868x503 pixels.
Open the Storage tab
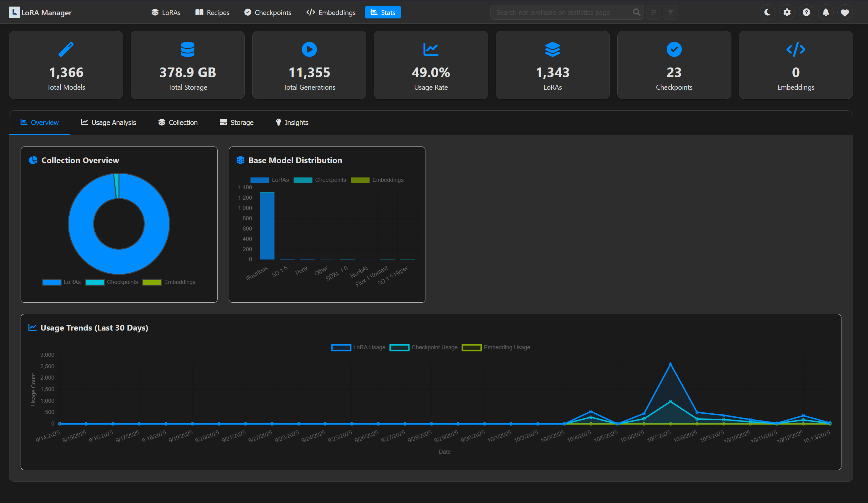[x=237, y=122]
